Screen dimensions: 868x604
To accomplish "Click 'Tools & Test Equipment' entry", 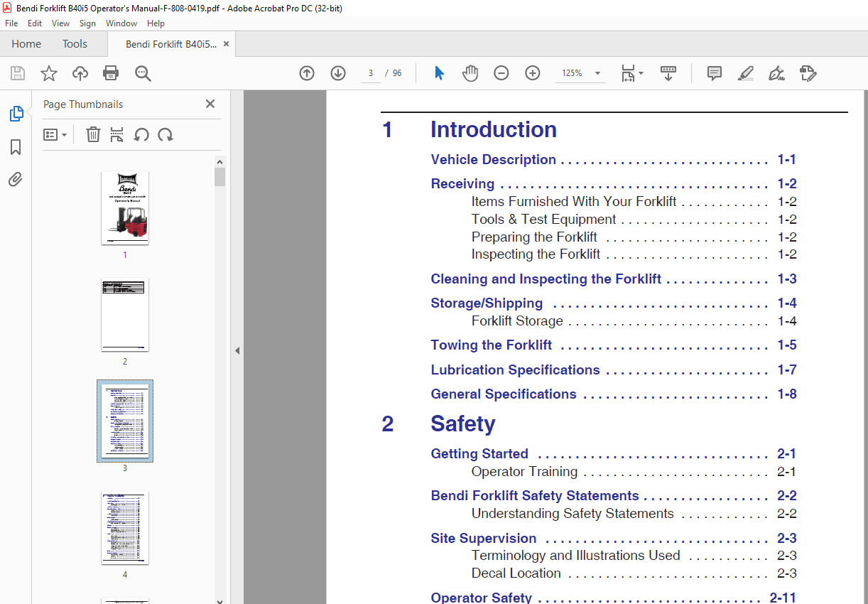I will 544,220.
